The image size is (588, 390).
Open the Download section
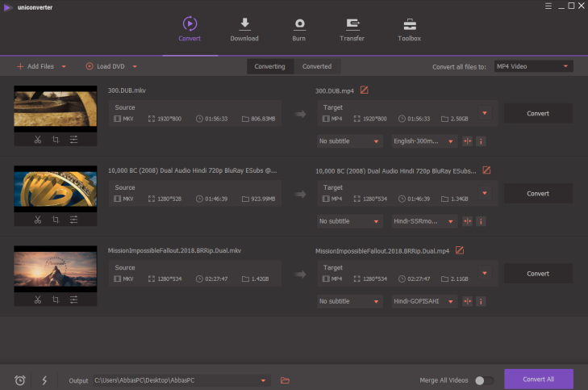(x=244, y=29)
